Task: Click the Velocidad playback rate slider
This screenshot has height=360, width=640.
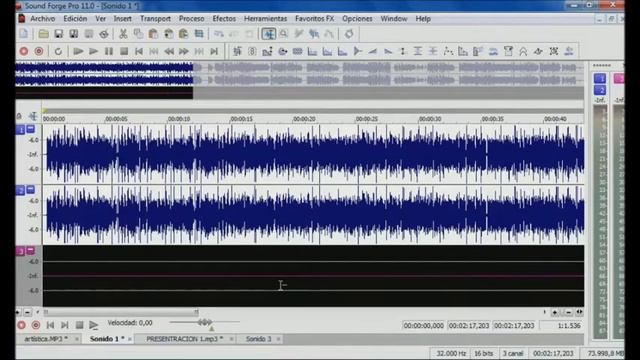Action: [204, 323]
